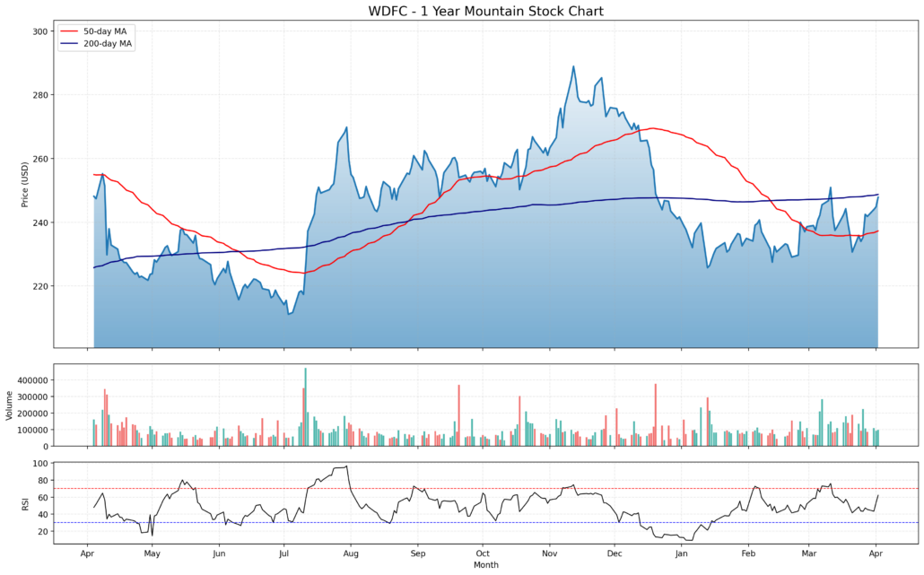This screenshot has width=924, height=575.
Task: Click the red line sample in the legend
Action: pos(70,31)
